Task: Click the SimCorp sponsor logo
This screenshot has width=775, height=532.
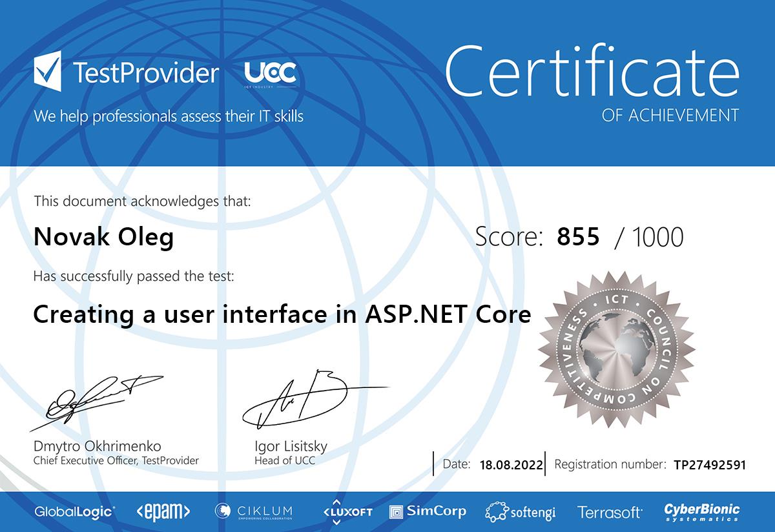Action: coord(428,511)
